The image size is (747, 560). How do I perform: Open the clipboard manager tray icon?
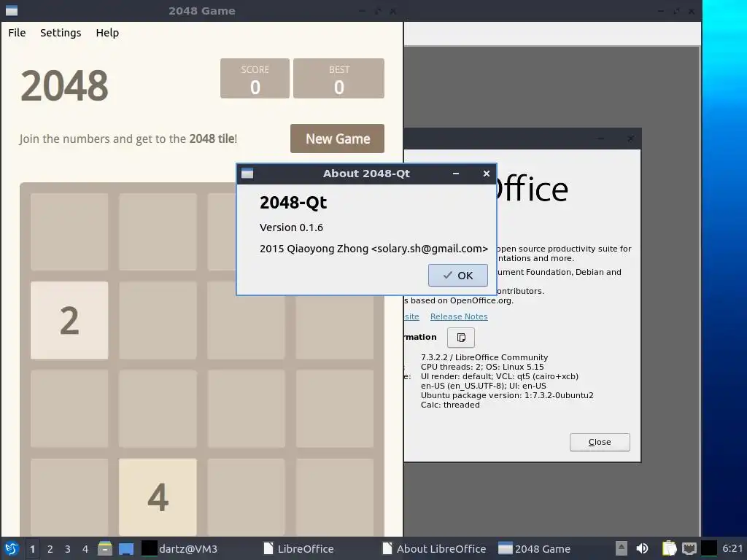point(669,548)
